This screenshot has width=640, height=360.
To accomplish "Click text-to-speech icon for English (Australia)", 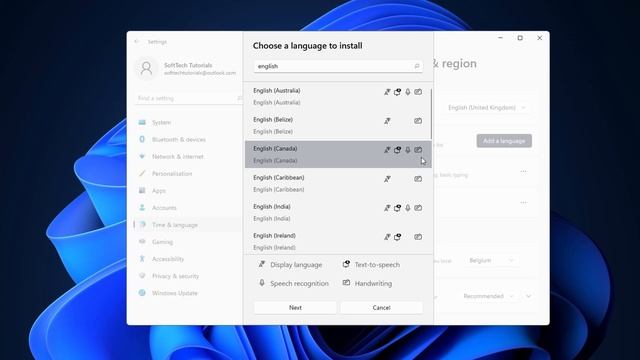I will click(397, 92).
